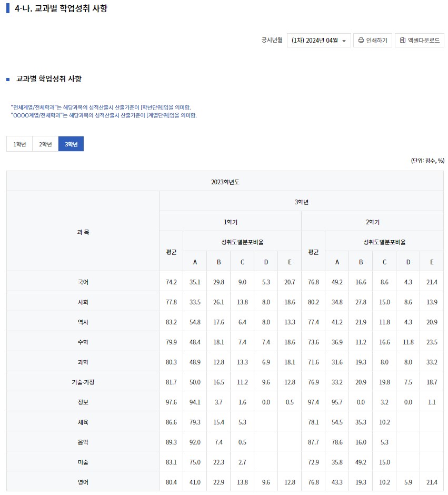
Task: Click the Excel file icon on 엑셀다운로드
Action: tap(402, 40)
